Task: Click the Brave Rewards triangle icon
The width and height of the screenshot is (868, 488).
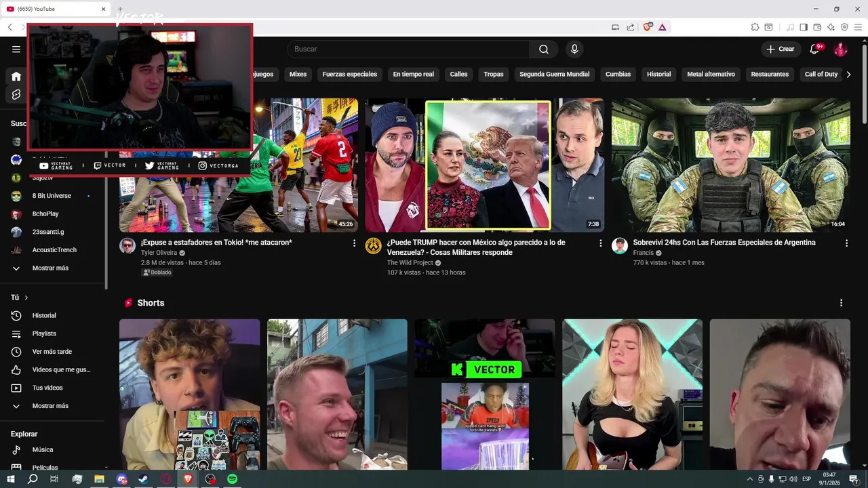Action: coord(663,27)
